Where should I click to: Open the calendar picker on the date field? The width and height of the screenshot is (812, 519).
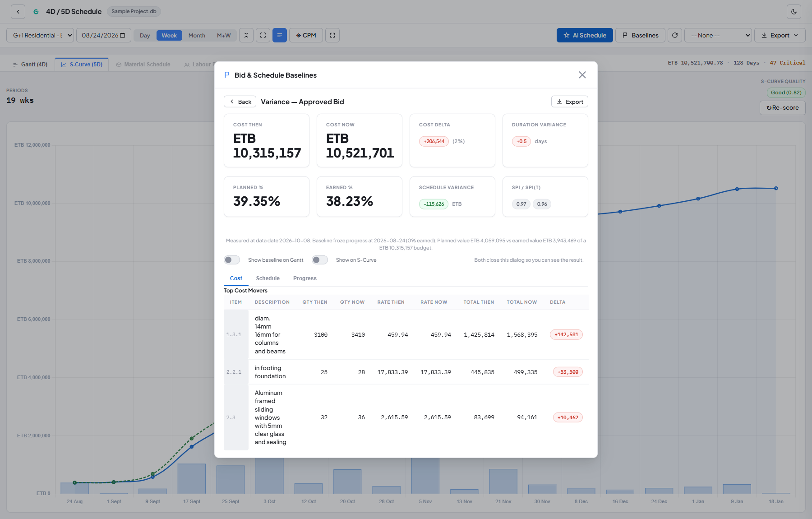coord(123,35)
